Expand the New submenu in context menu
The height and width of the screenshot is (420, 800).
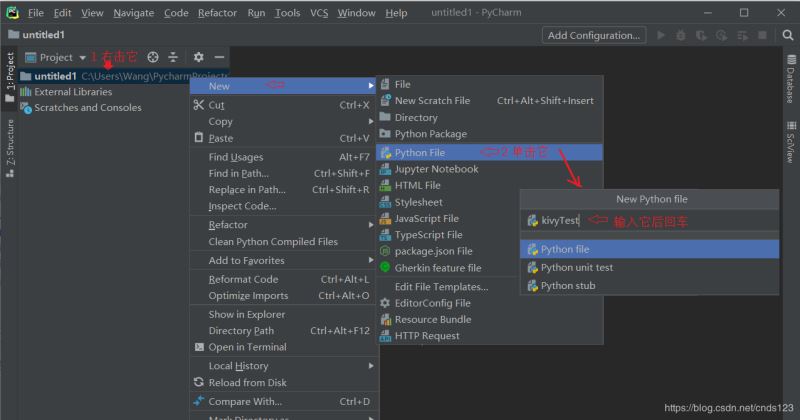coord(283,86)
